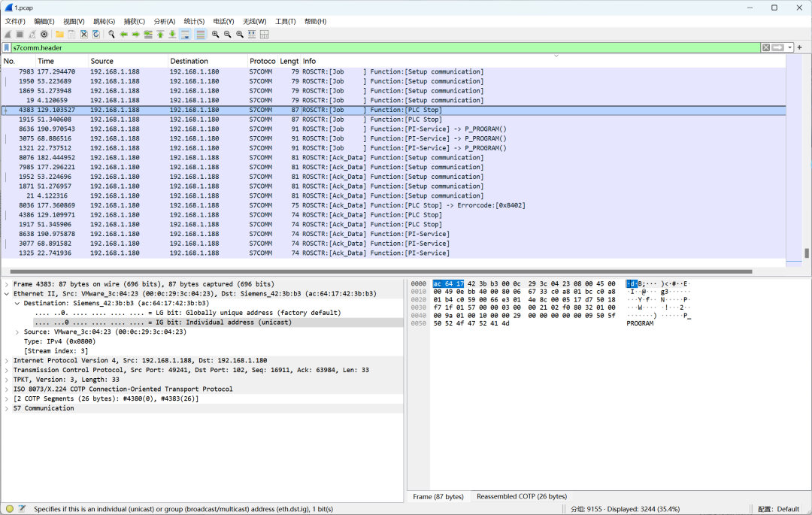
Task: Open the recent display filters dropdown arrow
Action: click(789, 47)
